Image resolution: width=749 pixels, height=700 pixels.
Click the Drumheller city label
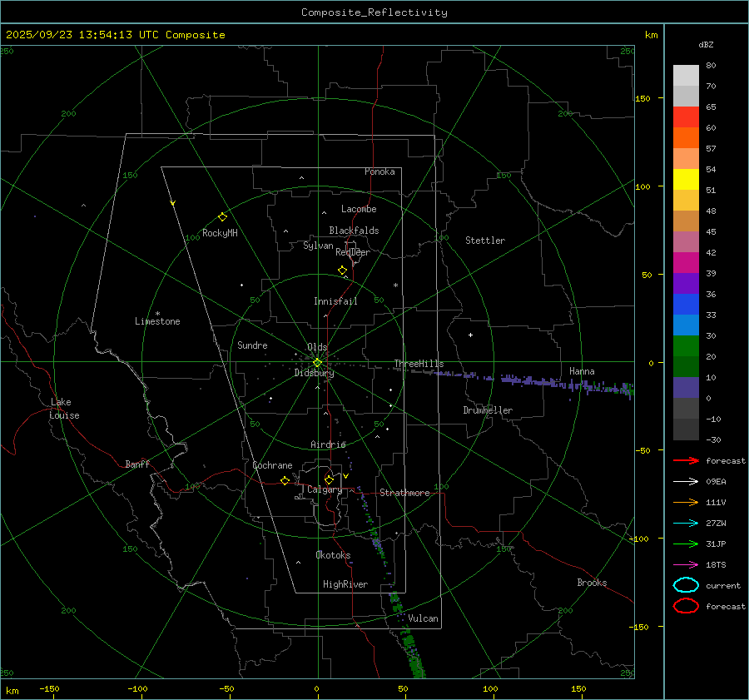[488, 410]
